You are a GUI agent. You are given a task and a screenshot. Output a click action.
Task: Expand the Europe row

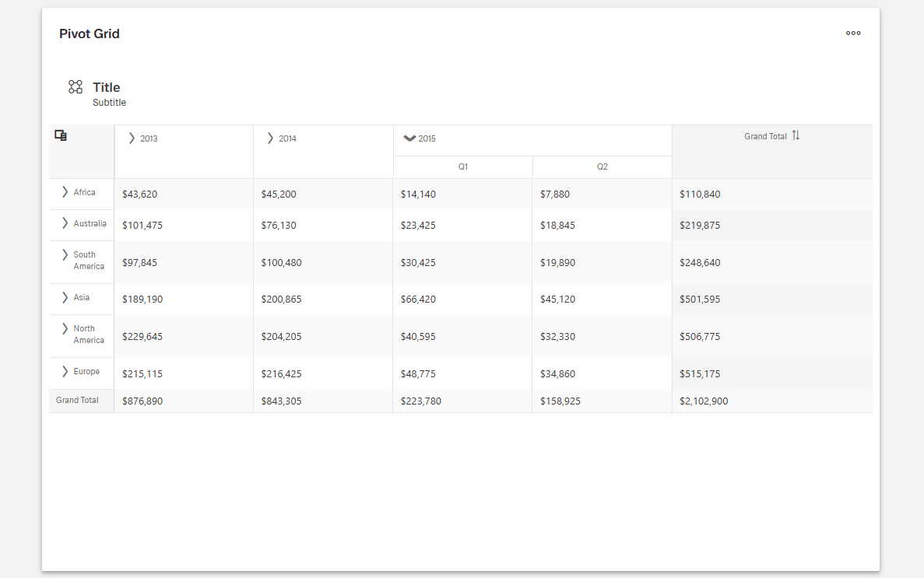point(65,371)
